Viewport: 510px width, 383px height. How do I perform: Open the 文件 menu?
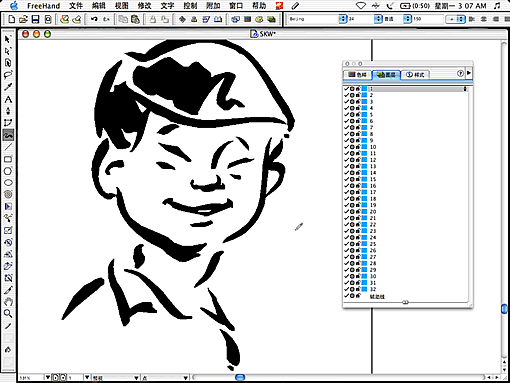(x=76, y=6)
